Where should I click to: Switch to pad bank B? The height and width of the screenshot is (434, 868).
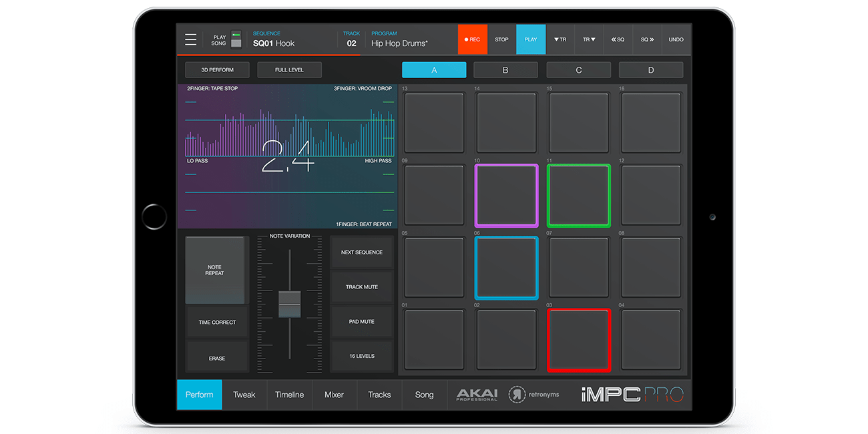505,70
